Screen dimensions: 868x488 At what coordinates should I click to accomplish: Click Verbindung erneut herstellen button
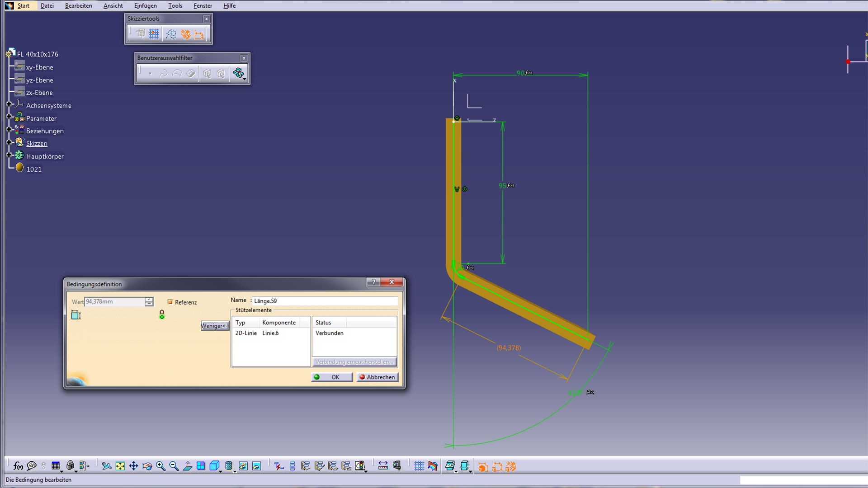point(354,362)
